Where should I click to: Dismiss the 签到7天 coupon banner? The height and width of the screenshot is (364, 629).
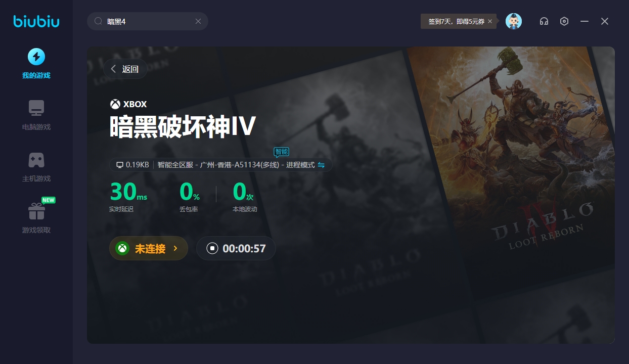490,21
